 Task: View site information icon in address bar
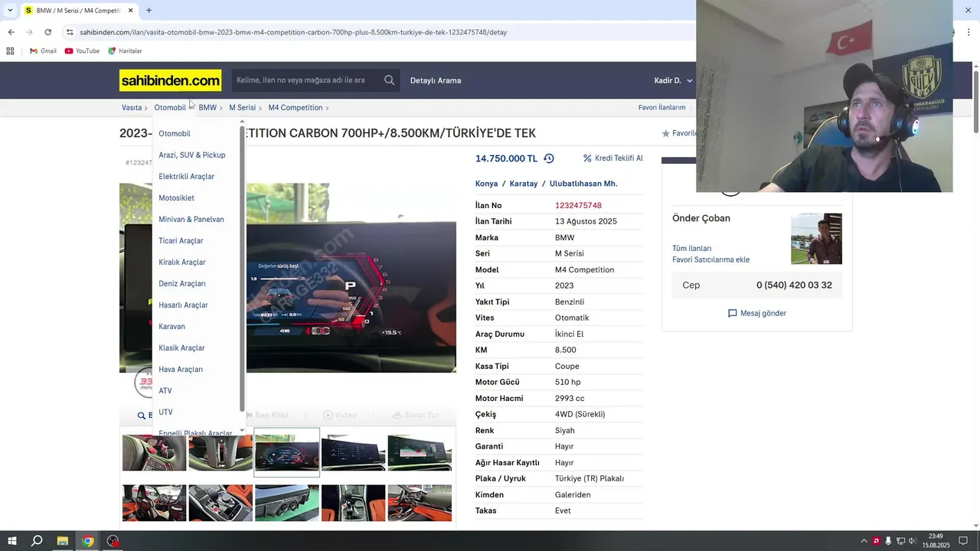click(70, 32)
